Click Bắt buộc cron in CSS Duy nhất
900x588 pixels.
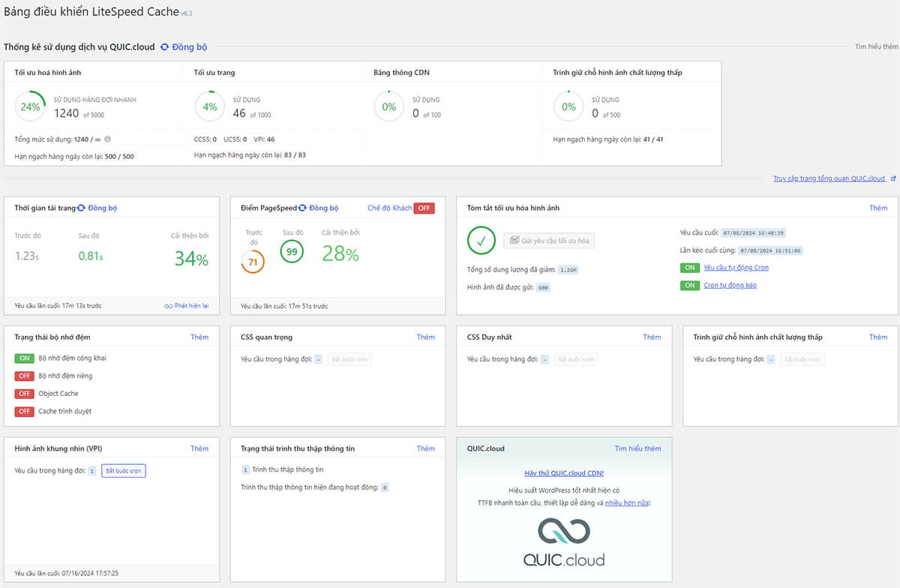coord(576,359)
